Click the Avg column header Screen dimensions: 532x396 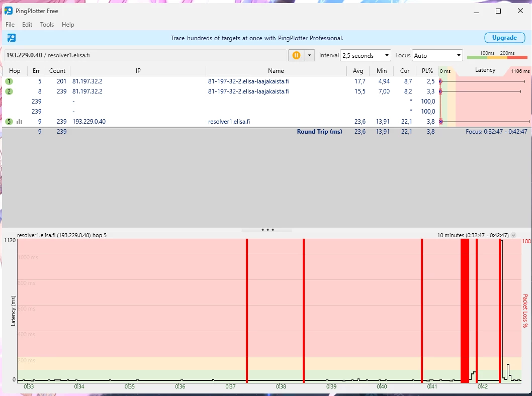(x=358, y=71)
